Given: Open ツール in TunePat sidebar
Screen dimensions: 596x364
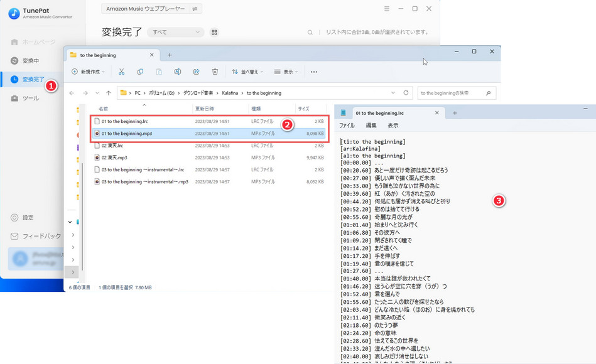Looking at the screenshot, I should pyautogui.click(x=25, y=98).
